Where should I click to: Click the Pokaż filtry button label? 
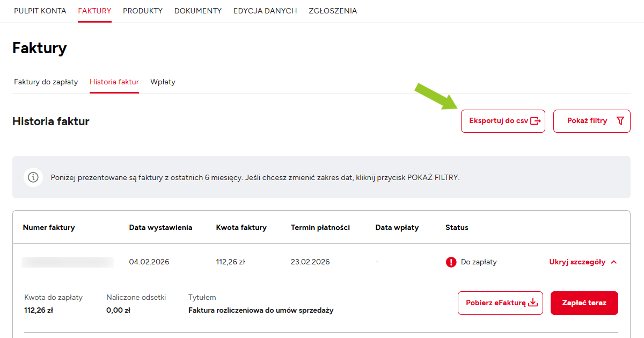coord(587,121)
